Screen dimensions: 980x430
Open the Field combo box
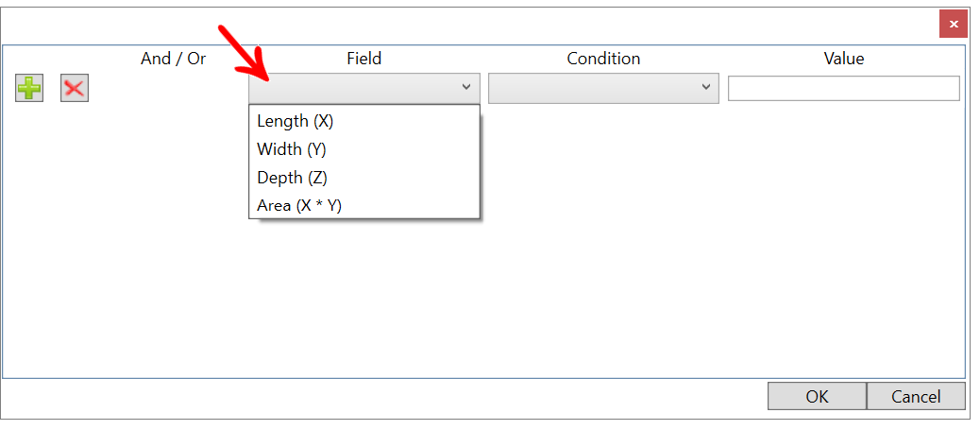pos(363,88)
